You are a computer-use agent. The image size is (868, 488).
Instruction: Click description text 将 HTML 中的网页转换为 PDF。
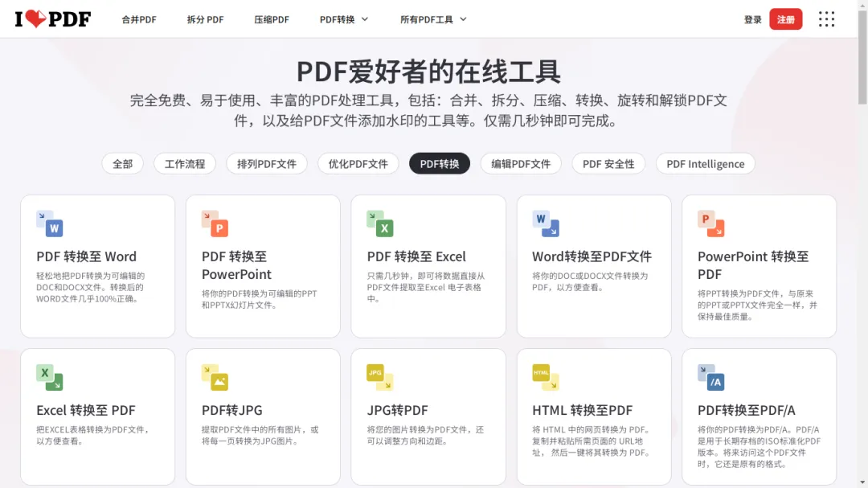pyautogui.click(x=591, y=430)
